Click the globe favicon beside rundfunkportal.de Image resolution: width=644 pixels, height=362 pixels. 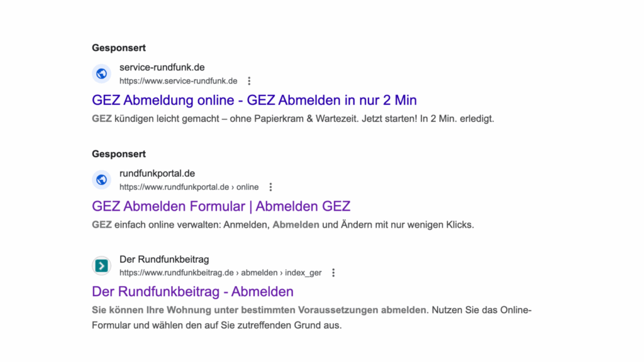pyautogui.click(x=101, y=180)
